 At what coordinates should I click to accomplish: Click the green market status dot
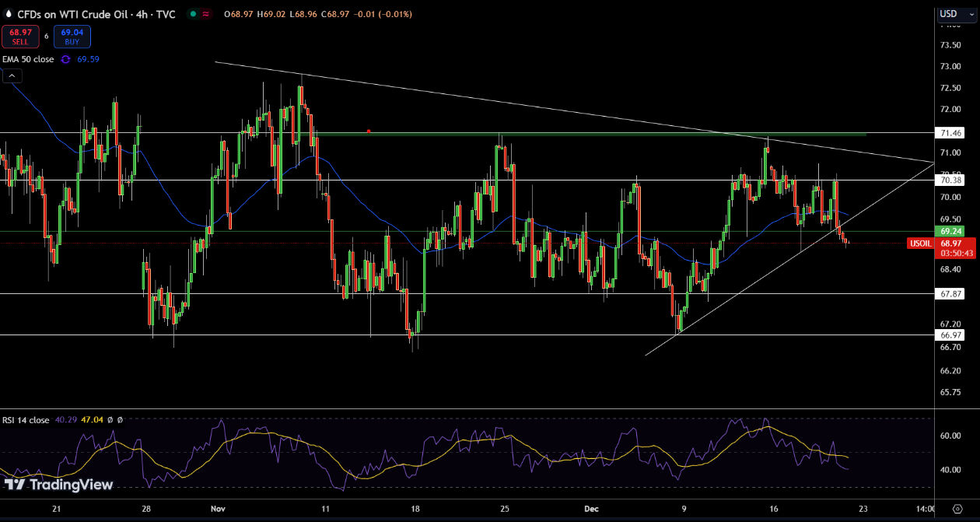[191, 14]
